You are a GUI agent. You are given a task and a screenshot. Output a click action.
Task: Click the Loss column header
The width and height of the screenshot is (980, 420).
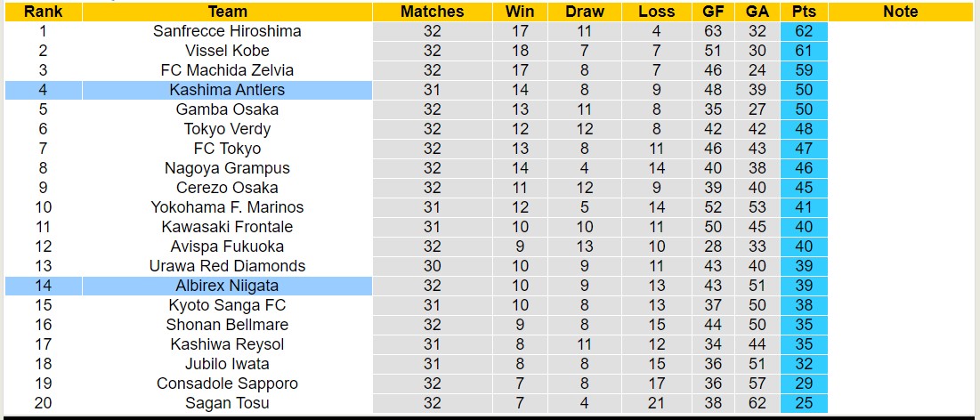[656, 12]
